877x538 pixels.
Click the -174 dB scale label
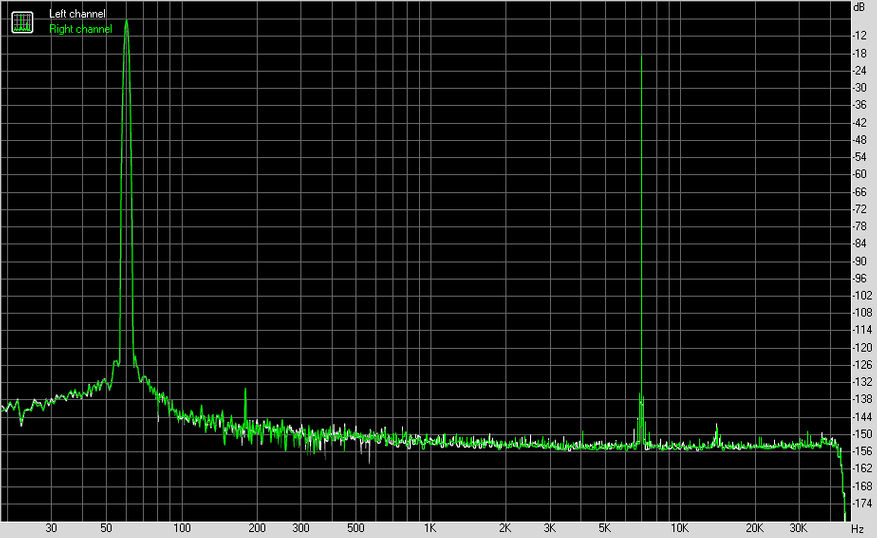point(862,503)
